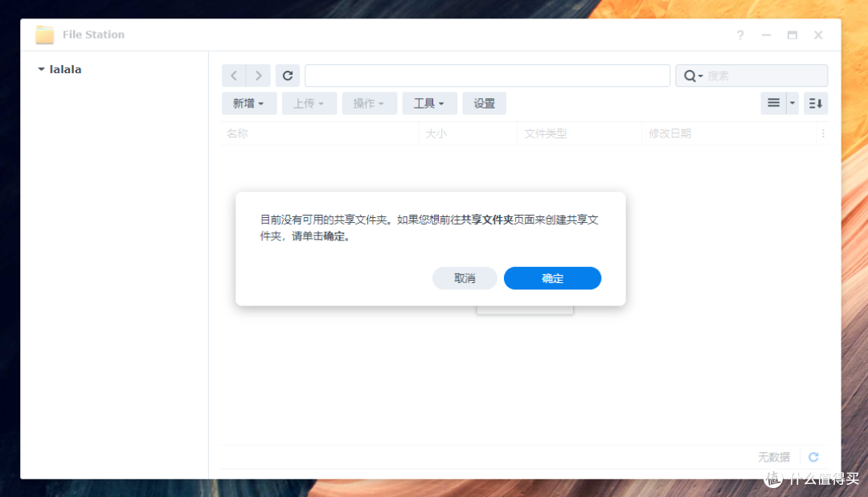
Task: Open the view mode dropdown arrow
Action: [x=792, y=103]
